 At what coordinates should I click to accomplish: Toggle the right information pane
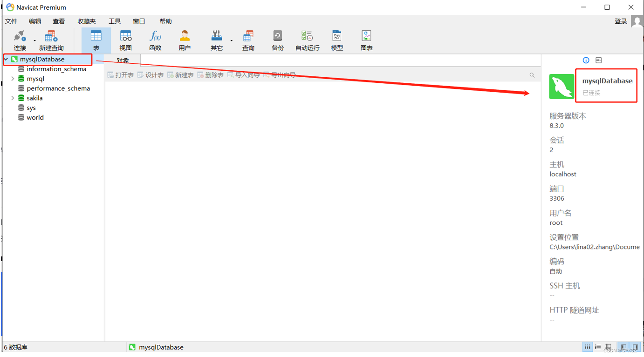pos(635,347)
